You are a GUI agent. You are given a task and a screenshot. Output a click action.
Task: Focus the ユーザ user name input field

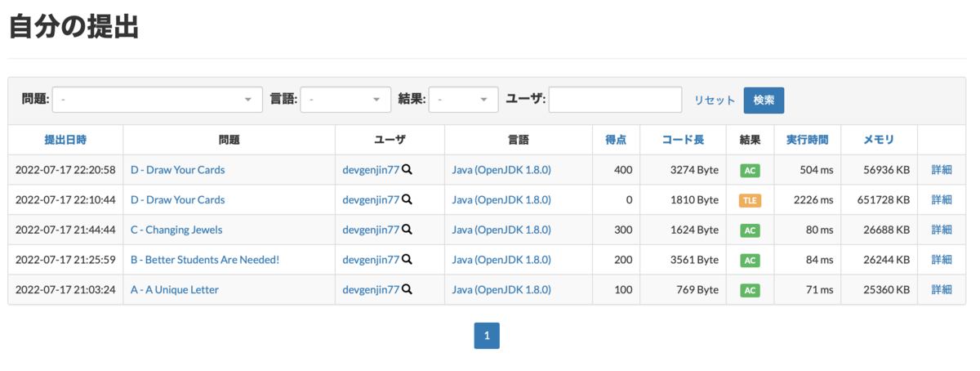(615, 100)
